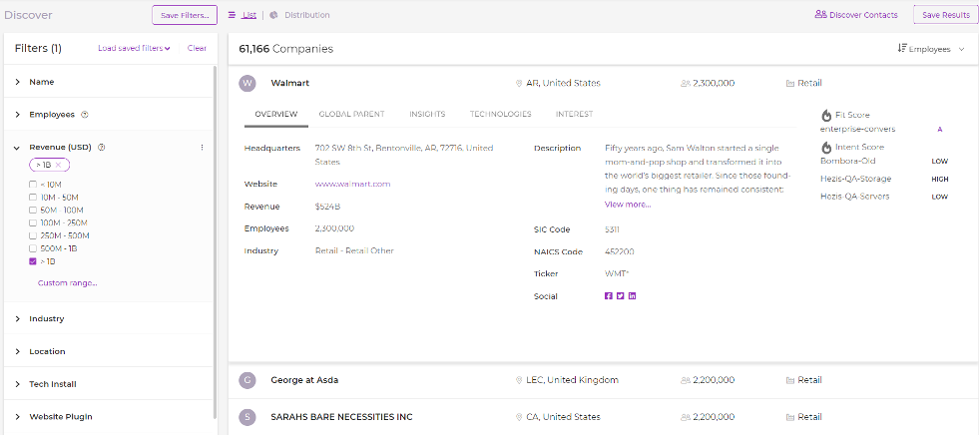
Task: Click the Discover Contacts people icon
Action: [820, 14]
